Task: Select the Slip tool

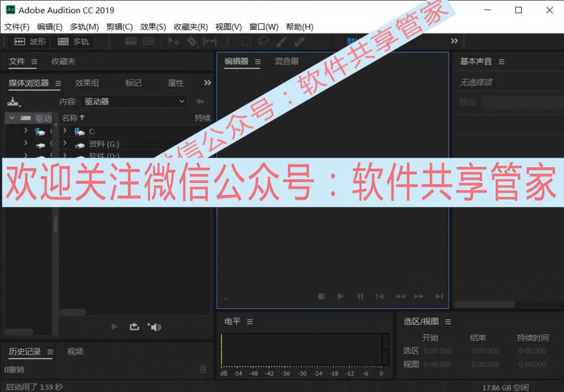Action: 210,41
